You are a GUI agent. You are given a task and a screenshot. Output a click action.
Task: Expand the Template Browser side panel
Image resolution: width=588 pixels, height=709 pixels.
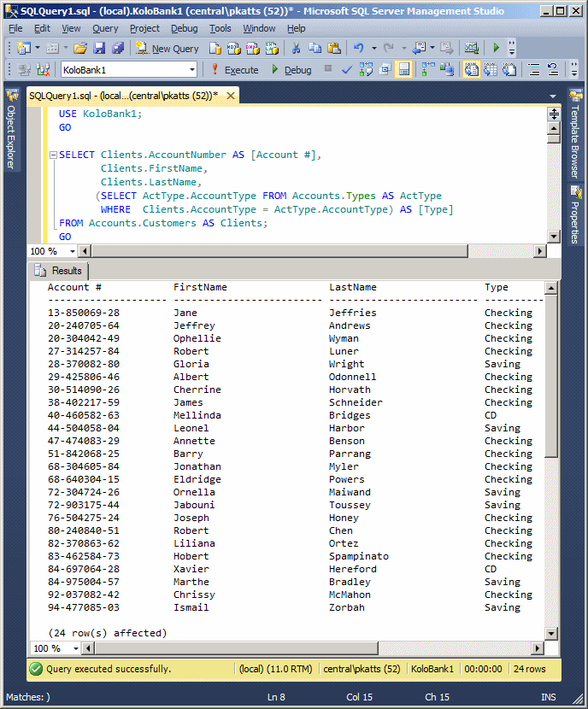(575, 134)
